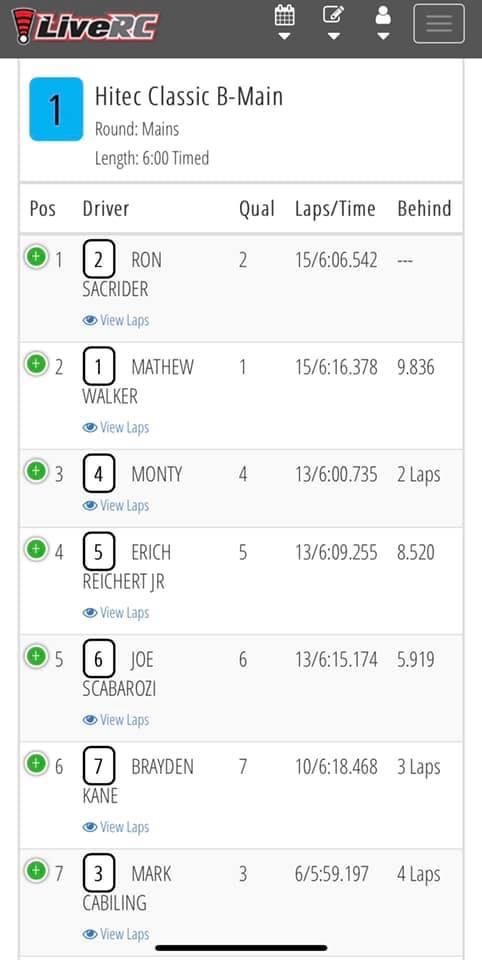
Task: Click green plus beside Brayden Kane
Action: (36, 763)
